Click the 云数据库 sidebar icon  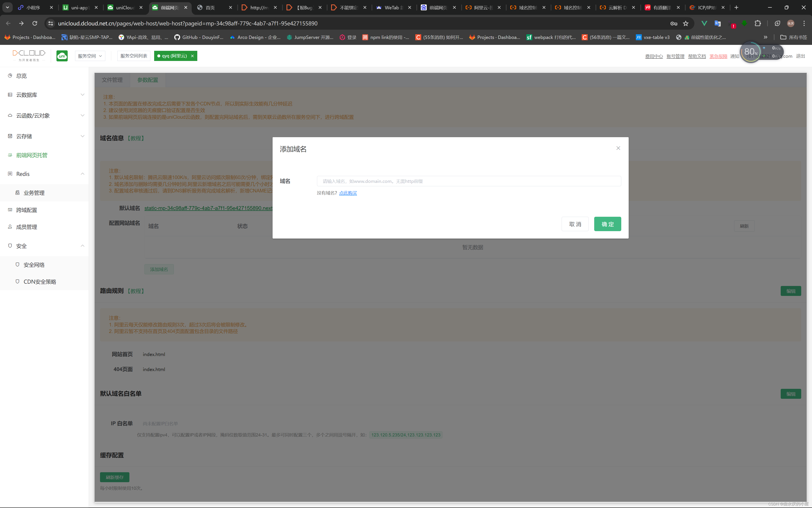tap(10, 95)
